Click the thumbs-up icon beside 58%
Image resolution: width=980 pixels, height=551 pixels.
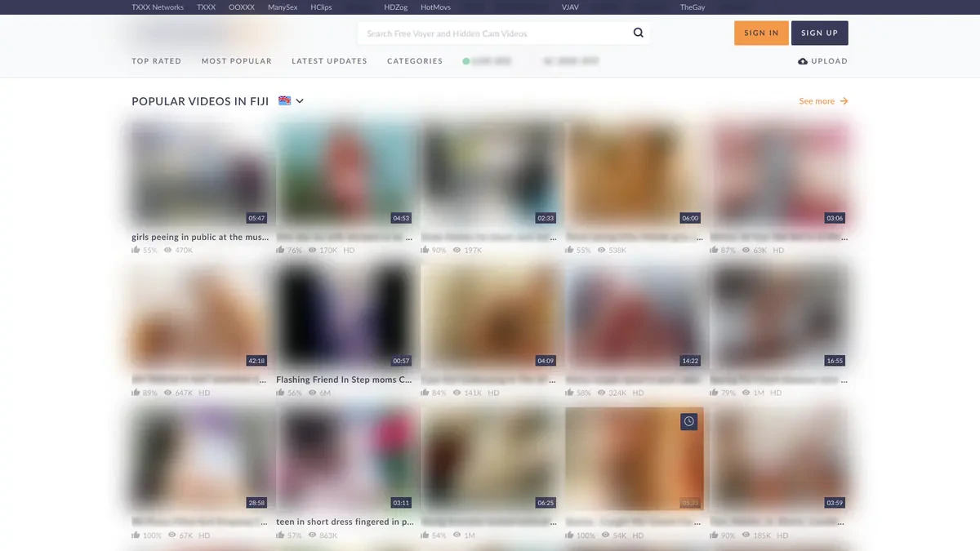[570, 393]
